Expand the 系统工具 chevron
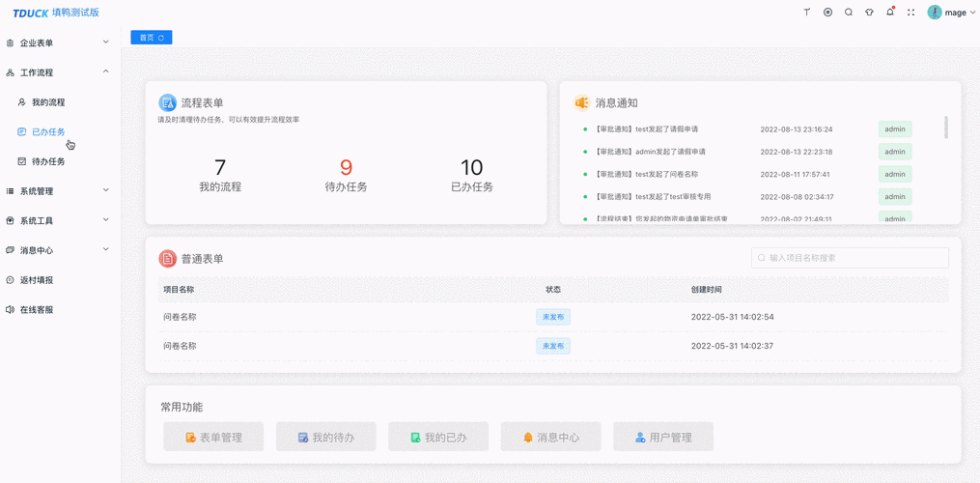 105,219
